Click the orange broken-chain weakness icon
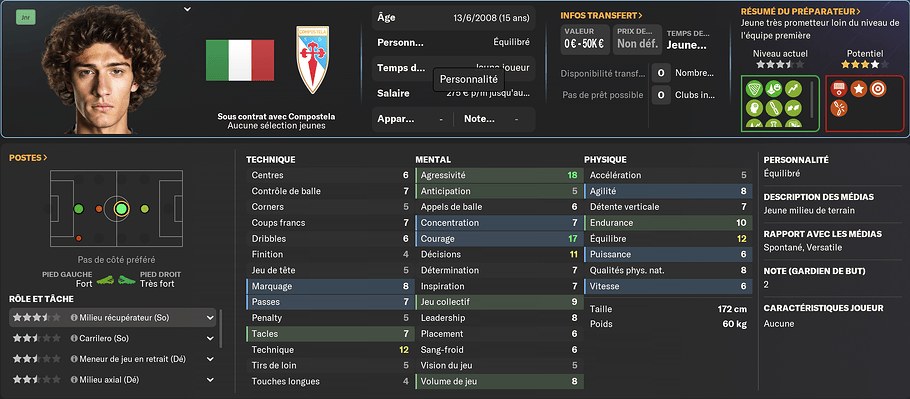Image resolution: width=910 pixels, height=399 pixels. 839,108
